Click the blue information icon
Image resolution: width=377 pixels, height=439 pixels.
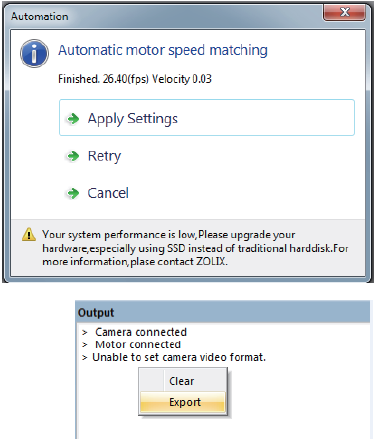tap(34, 53)
